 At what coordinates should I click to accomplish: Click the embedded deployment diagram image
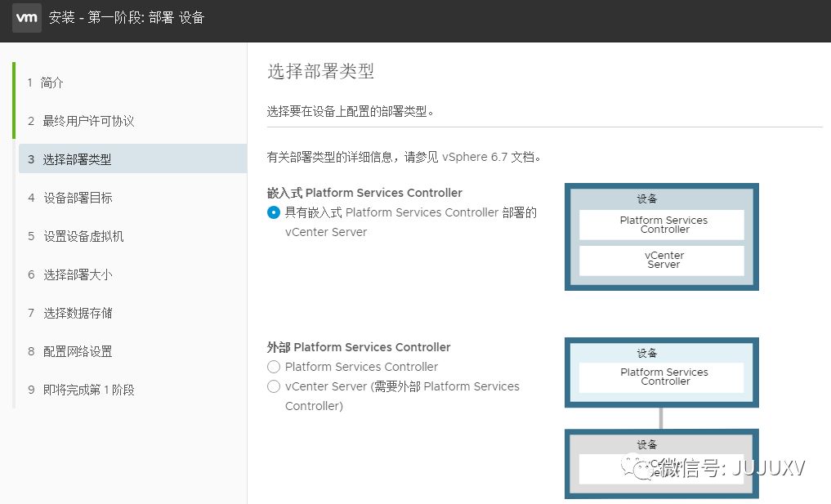coord(661,236)
